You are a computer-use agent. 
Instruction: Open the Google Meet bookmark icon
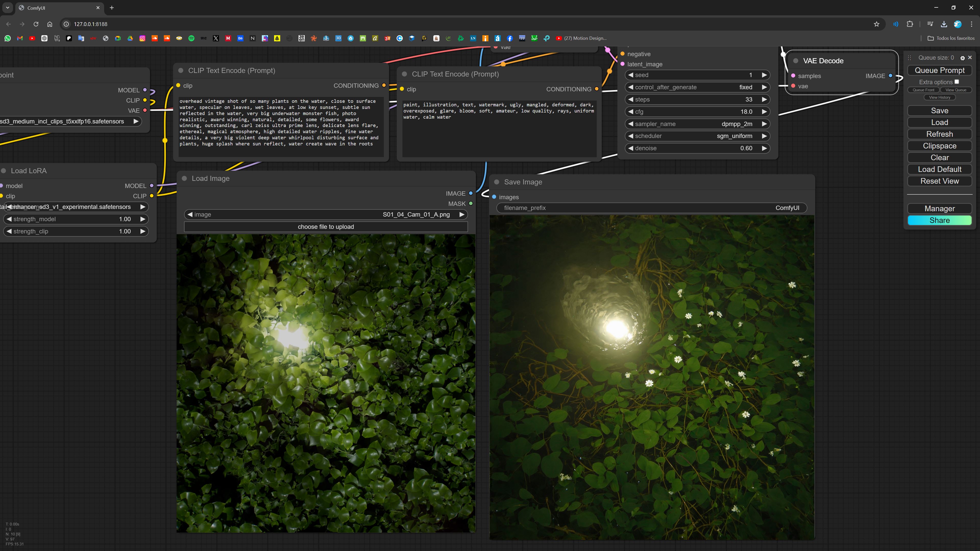tap(118, 39)
